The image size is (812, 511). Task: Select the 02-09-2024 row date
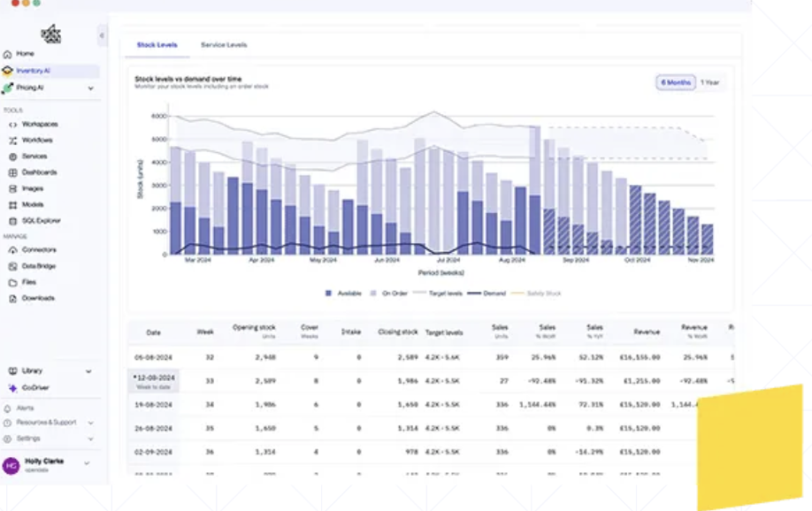(x=153, y=452)
